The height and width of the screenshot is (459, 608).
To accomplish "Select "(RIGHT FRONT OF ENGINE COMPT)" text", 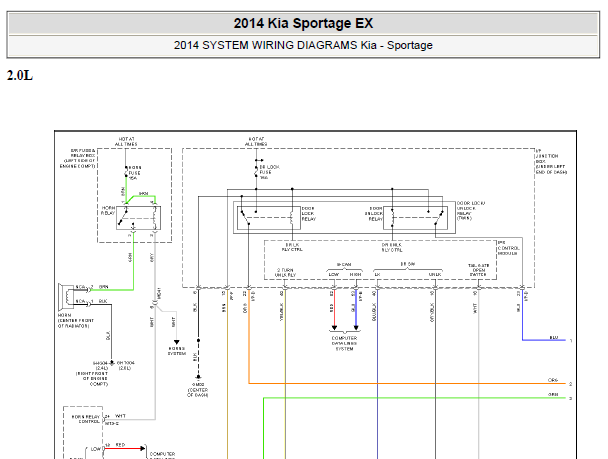I will click(92, 378).
